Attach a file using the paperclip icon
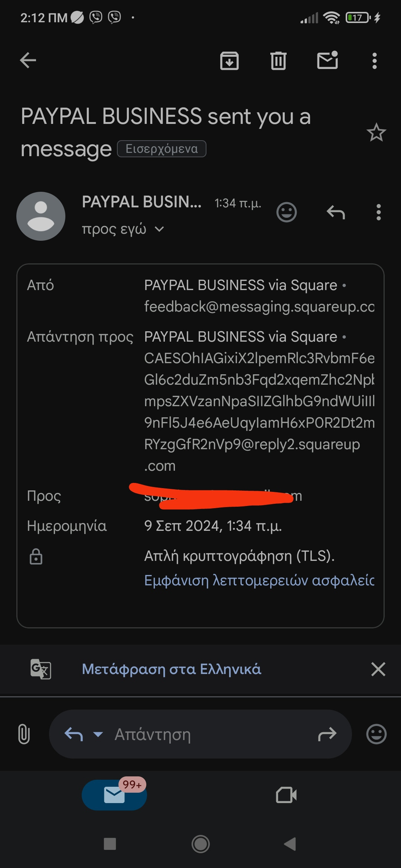This screenshot has width=401, height=868. click(x=24, y=734)
